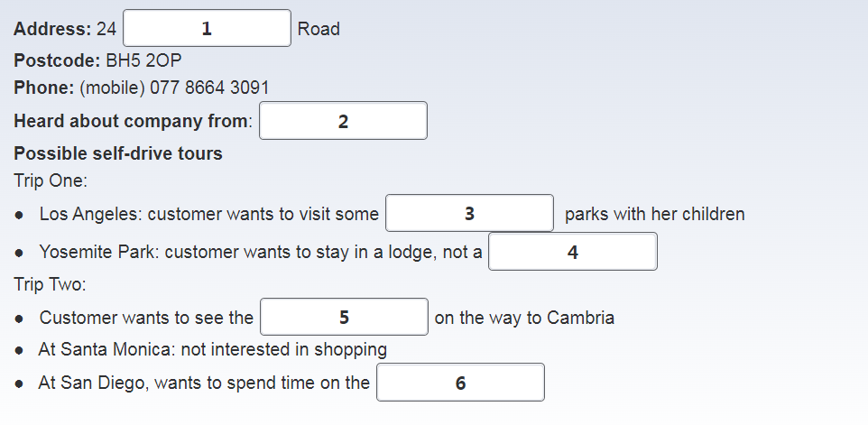Image resolution: width=868 pixels, height=425 pixels.
Task: Click the Heard about company from label
Action: [131, 121]
